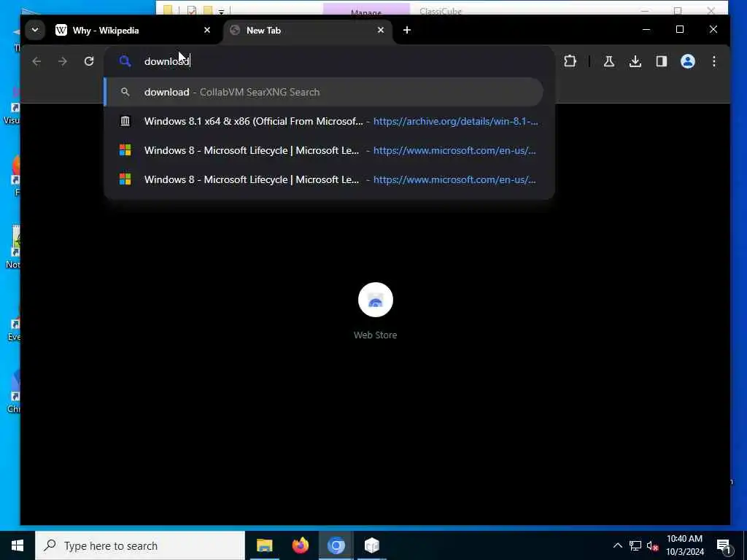This screenshot has height=560, width=747.
Task: Show the Downloads toolbar icon
Action: point(635,61)
